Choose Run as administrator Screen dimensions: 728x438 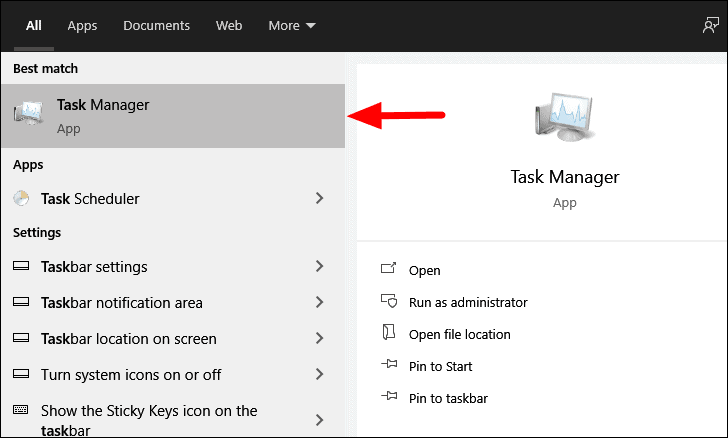tap(468, 302)
